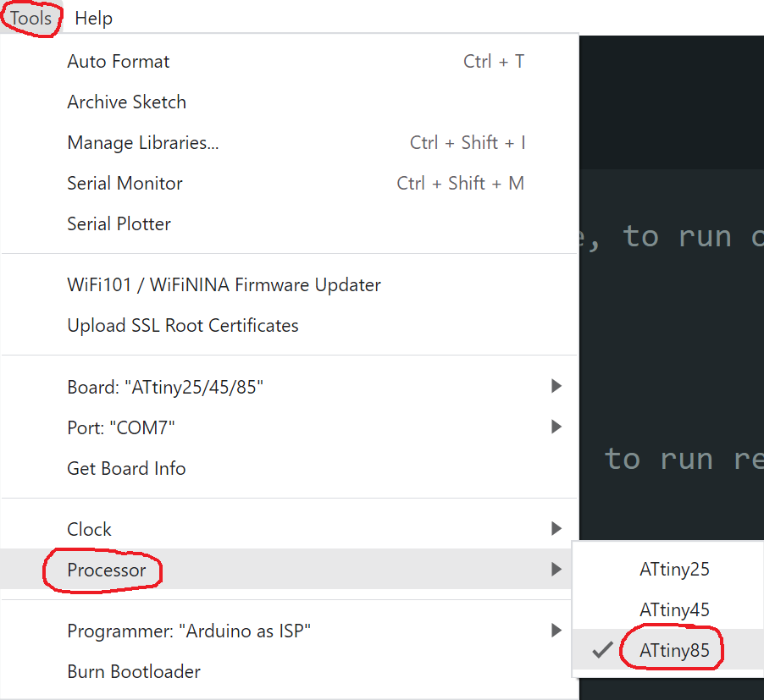This screenshot has height=700, width=764.
Task: Click the checkmark next to ATtiny85
Action: [x=602, y=651]
